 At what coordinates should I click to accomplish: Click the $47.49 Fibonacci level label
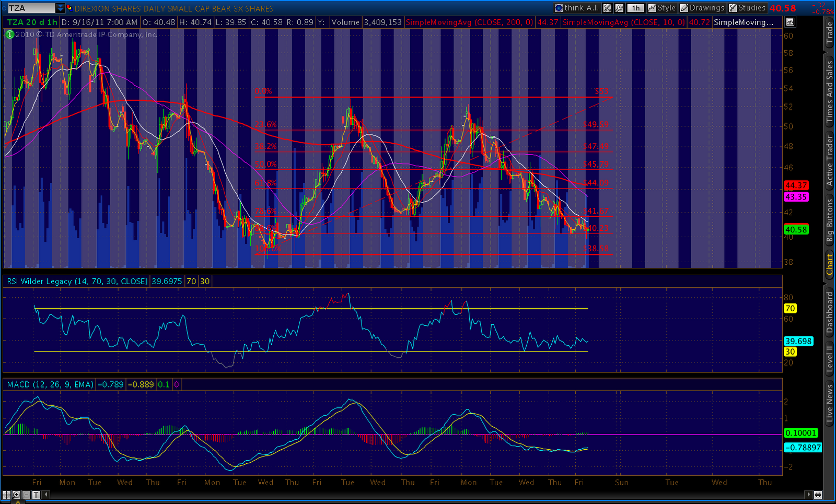596,146
